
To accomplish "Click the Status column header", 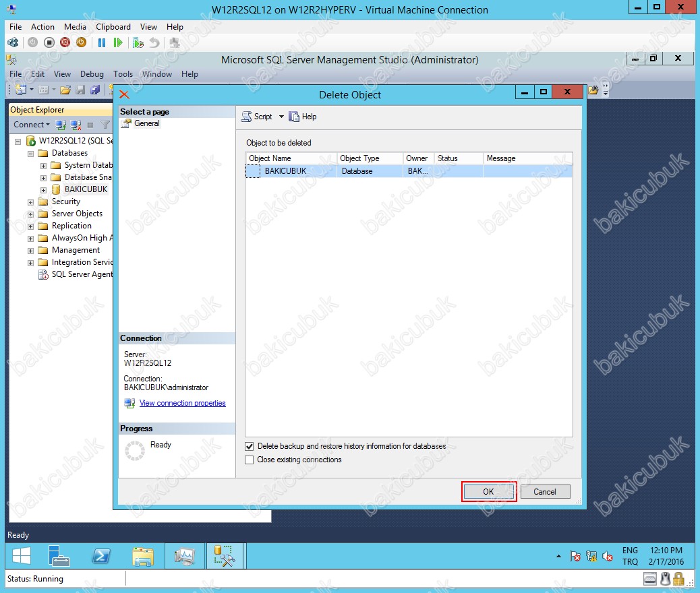I will tap(459, 158).
